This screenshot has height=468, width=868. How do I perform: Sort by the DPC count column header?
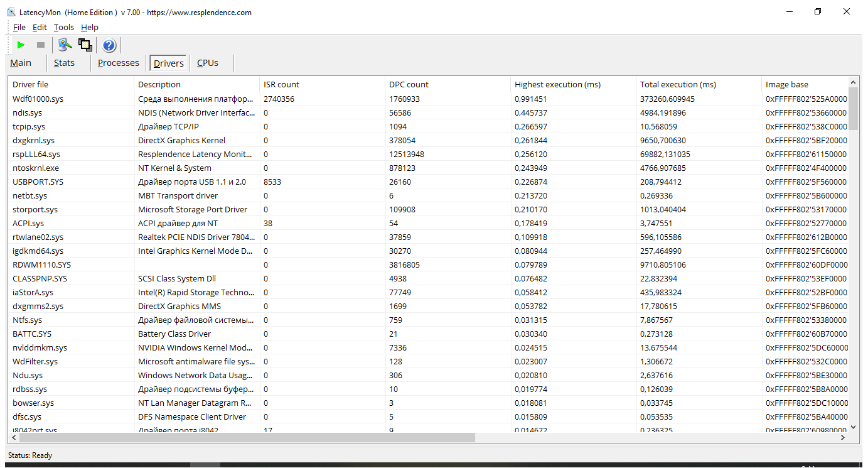click(448, 84)
